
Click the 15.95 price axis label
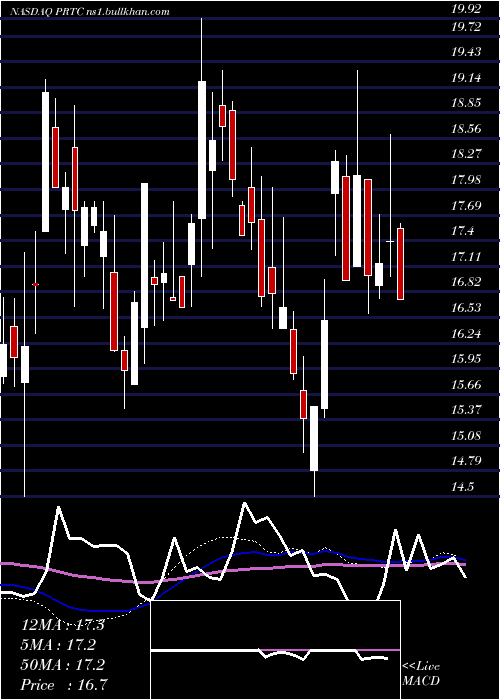tap(467, 359)
